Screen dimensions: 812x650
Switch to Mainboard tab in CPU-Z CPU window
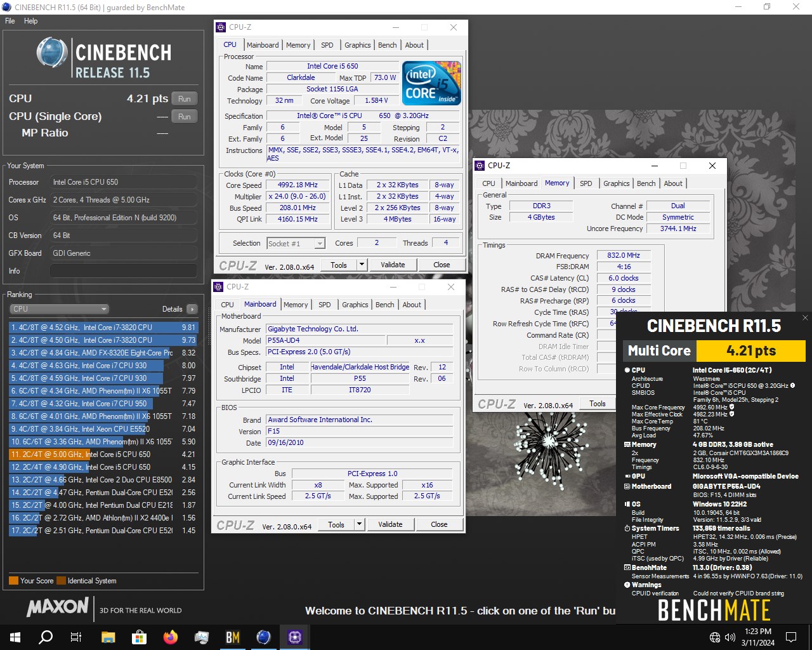pos(263,45)
